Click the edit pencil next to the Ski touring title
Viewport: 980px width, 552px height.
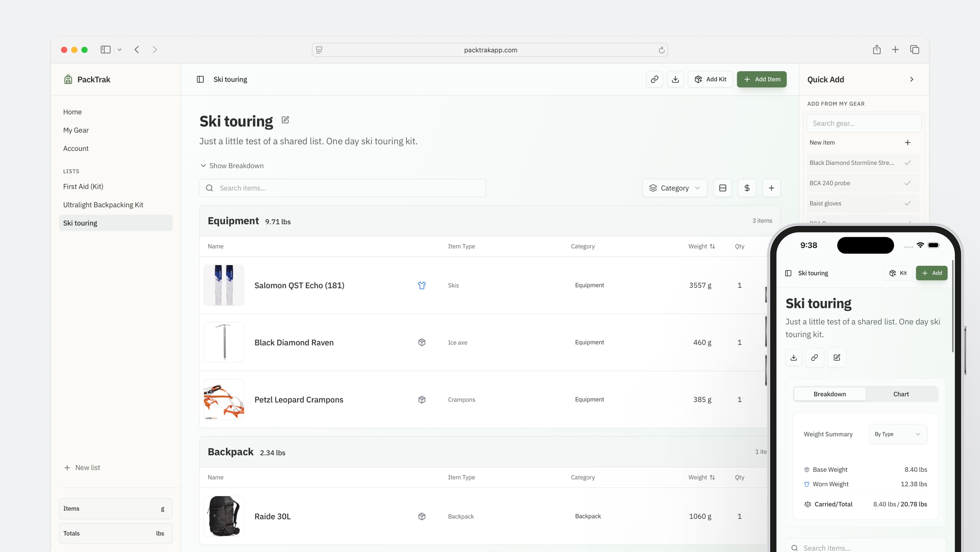coord(285,120)
